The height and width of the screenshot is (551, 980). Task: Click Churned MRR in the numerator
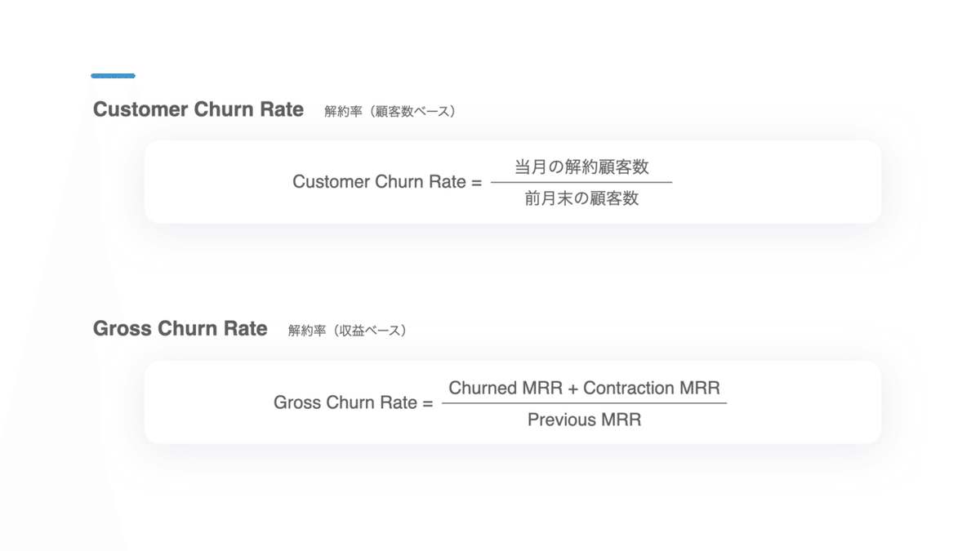click(506, 388)
